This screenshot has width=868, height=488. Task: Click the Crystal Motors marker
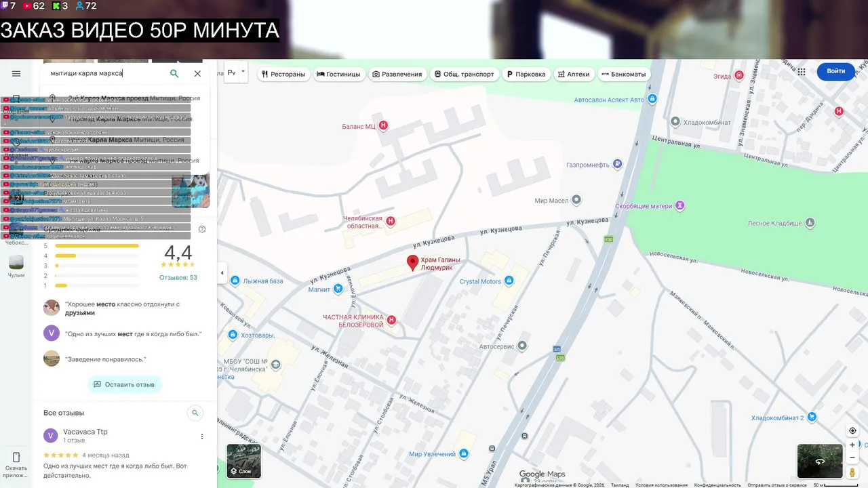point(509,281)
